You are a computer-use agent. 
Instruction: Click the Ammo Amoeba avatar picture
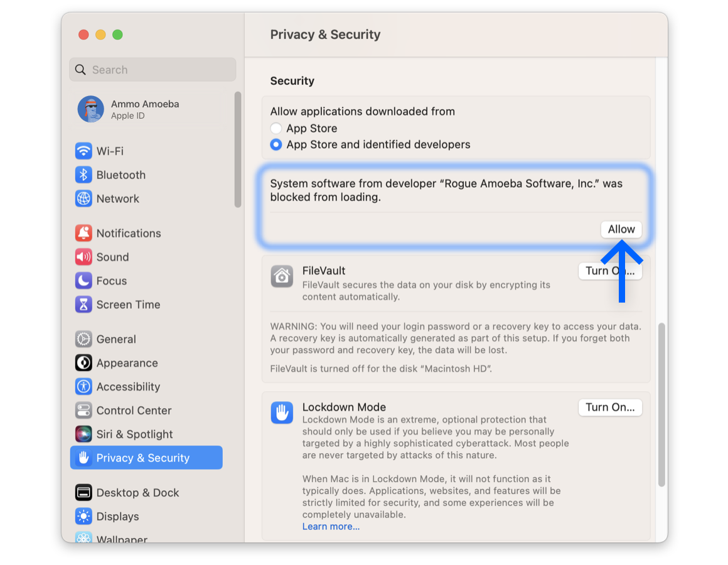90,109
